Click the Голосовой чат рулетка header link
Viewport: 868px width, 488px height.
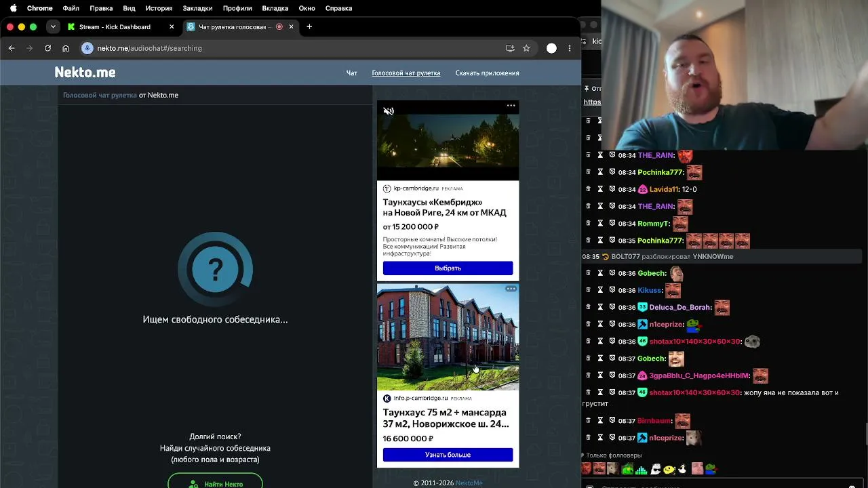[x=406, y=73]
